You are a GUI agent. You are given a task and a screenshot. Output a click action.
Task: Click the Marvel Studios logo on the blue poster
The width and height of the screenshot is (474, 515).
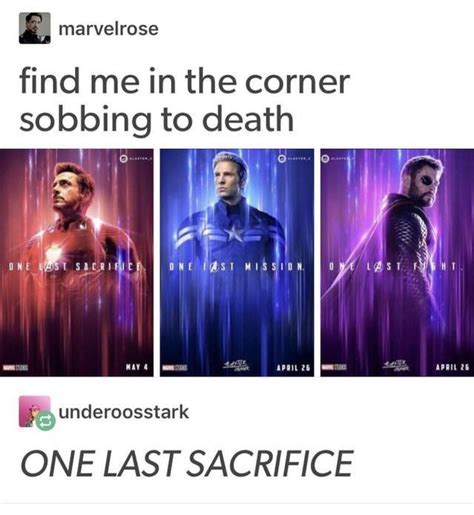pos(175,368)
